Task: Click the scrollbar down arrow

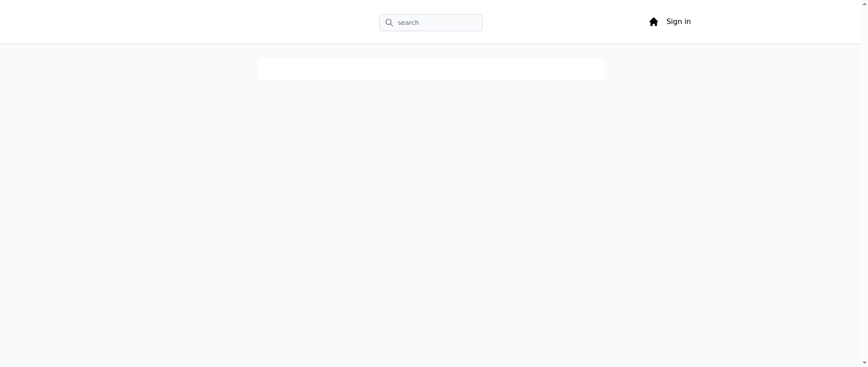Action: (x=864, y=363)
